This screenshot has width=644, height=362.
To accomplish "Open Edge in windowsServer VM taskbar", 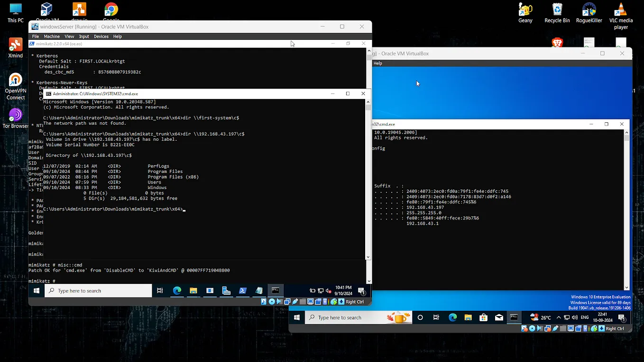I will (x=177, y=290).
